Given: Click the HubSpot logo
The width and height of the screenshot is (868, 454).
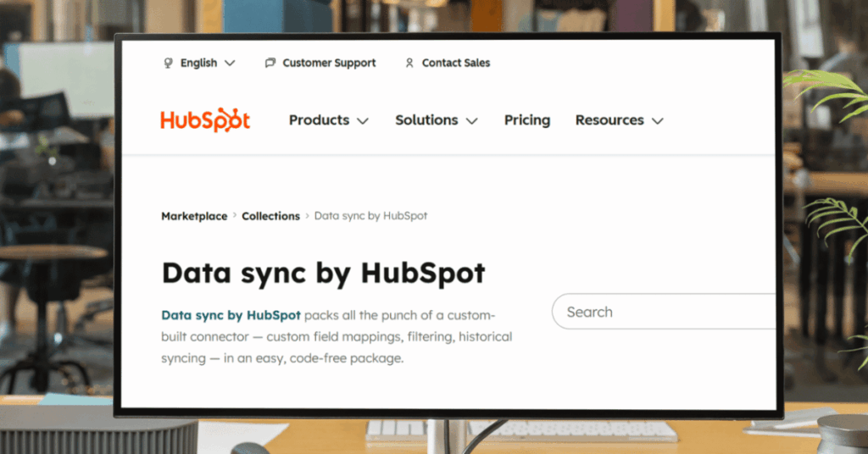Looking at the screenshot, I should (x=205, y=120).
